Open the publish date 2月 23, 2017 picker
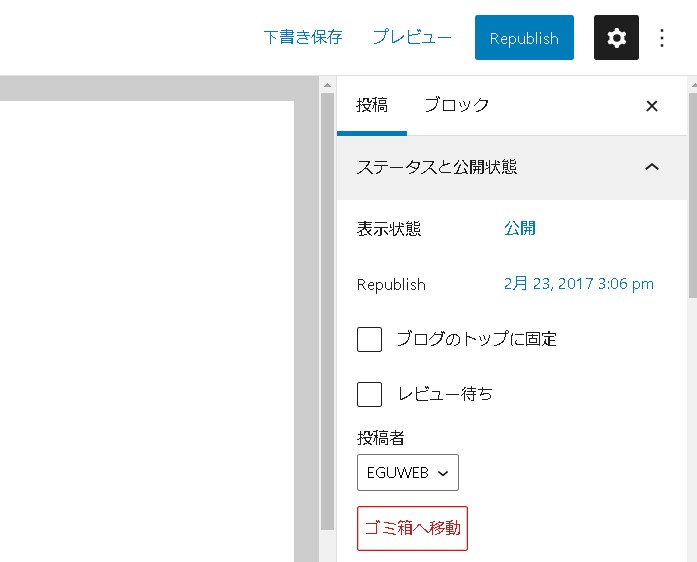Screen dimensions: 697x562 (x=578, y=284)
